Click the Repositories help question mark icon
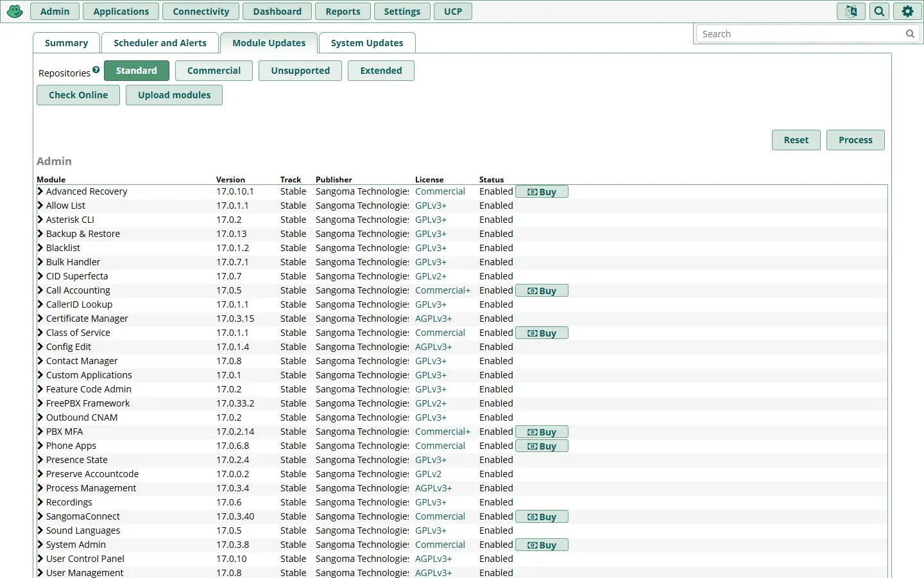Viewport: 924px width, 578px height. coord(96,70)
